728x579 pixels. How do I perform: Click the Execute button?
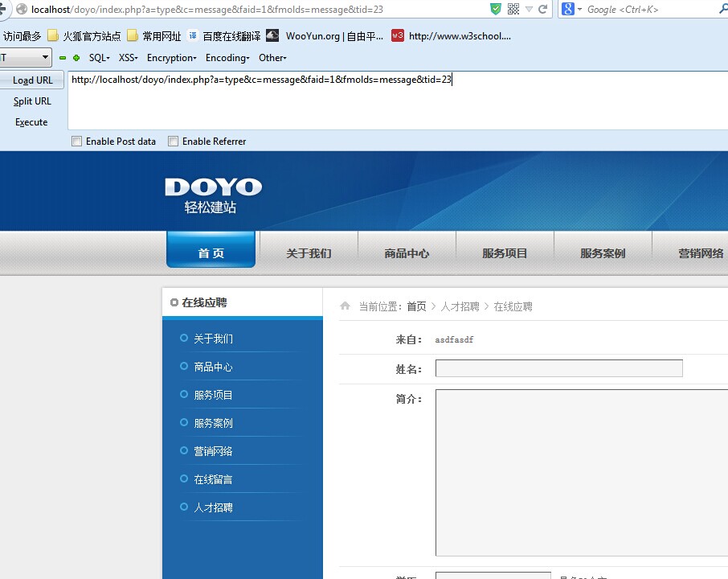(31, 121)
